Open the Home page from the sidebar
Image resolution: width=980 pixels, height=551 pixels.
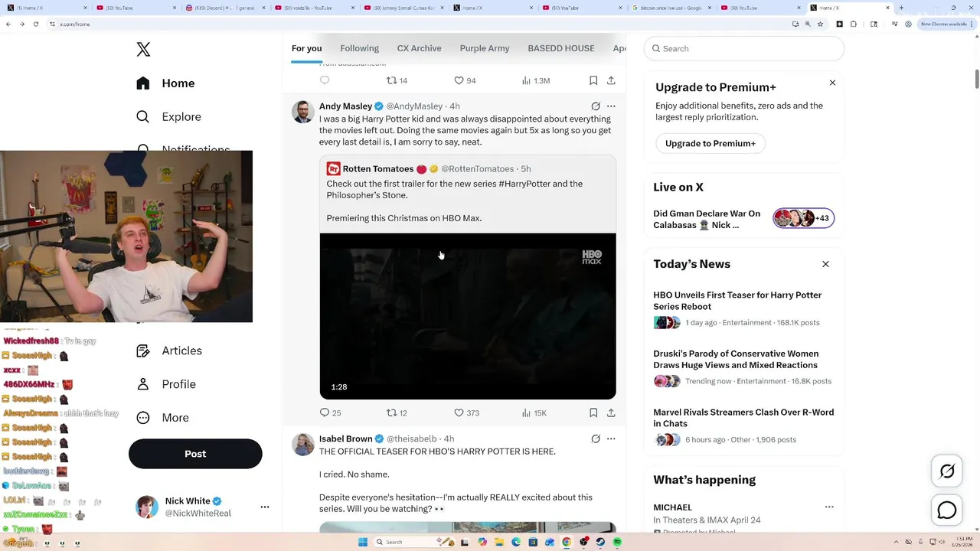165,83
